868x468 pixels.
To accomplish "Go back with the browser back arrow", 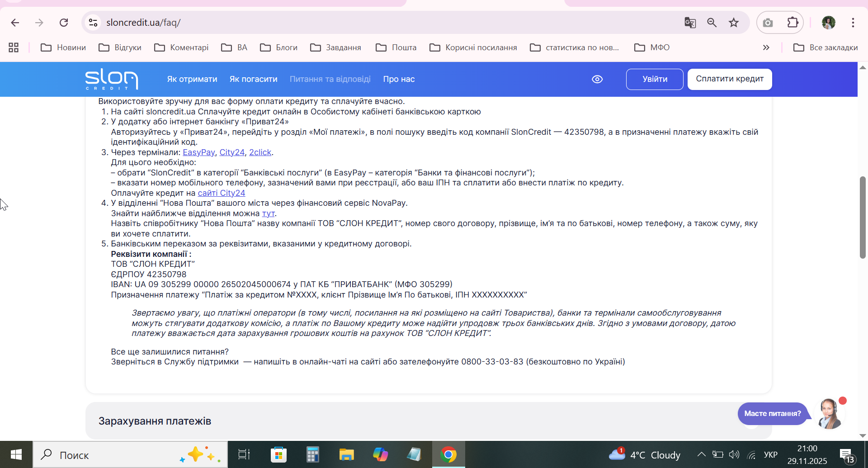I will click(x=15, y=23).
